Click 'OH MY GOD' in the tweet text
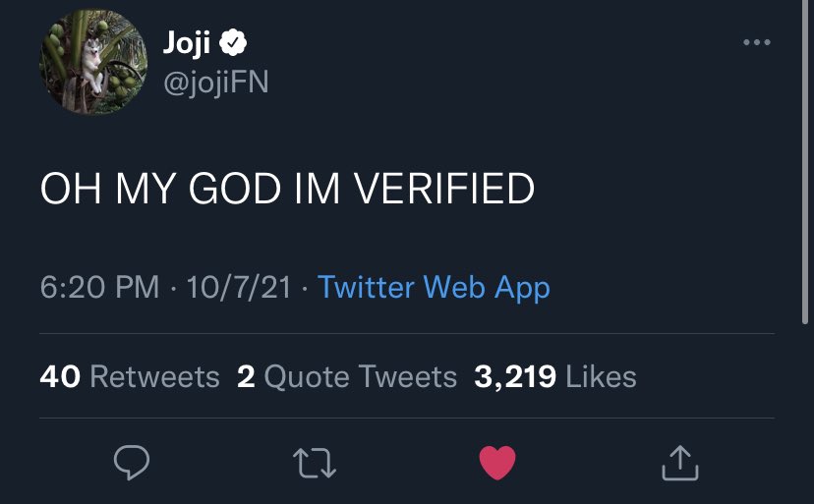The height and width of the screenshot is (504, 814). [162, 190]
